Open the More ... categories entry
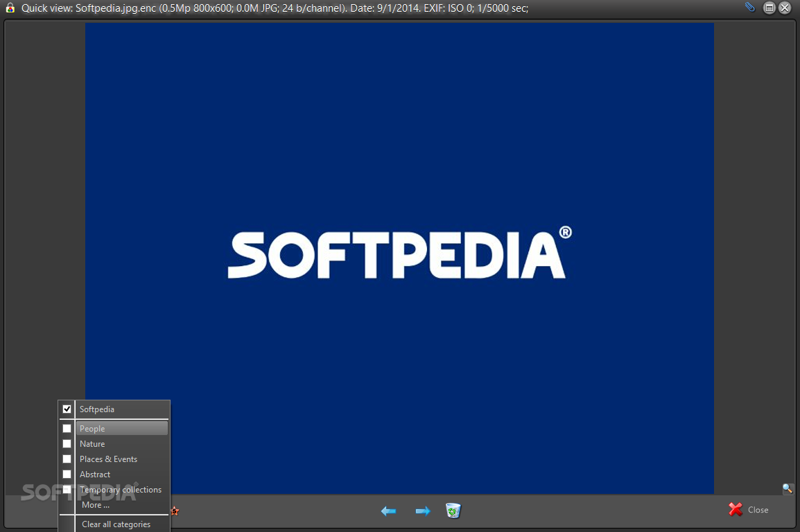Screen dimensions: 800x532 click(x=96, y=505)
